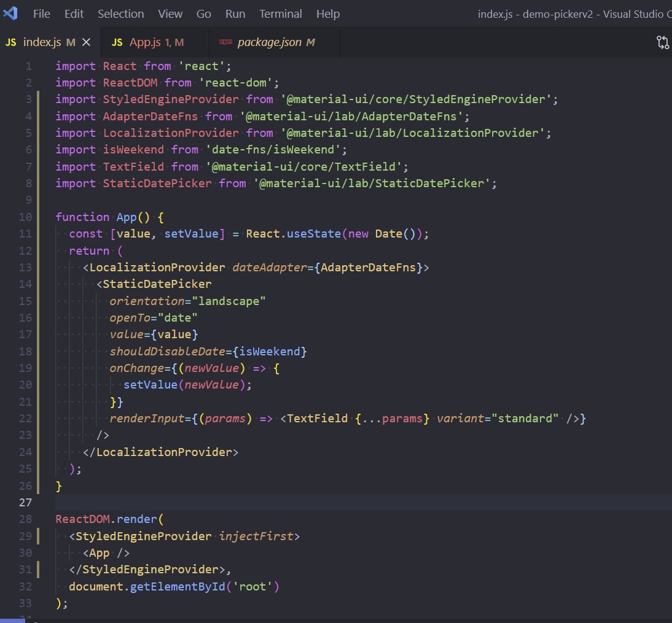Switch to the package.json tab
Screen dimensions: 672x623
click(269, 42)
